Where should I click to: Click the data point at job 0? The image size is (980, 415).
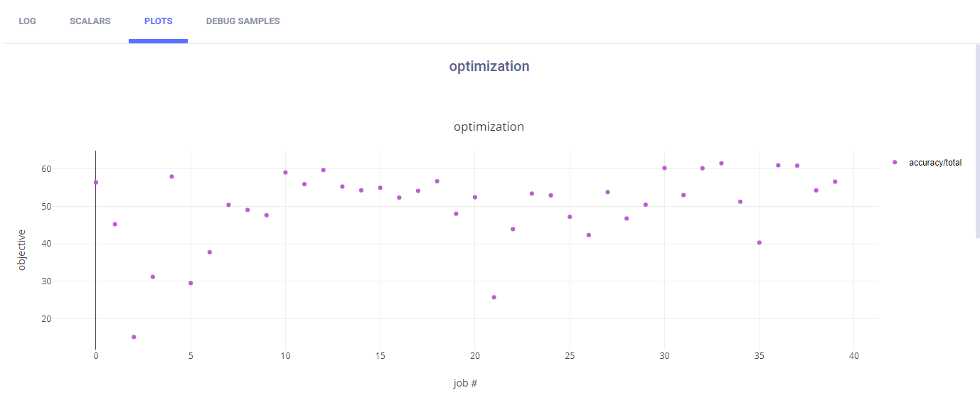[96, 183]
